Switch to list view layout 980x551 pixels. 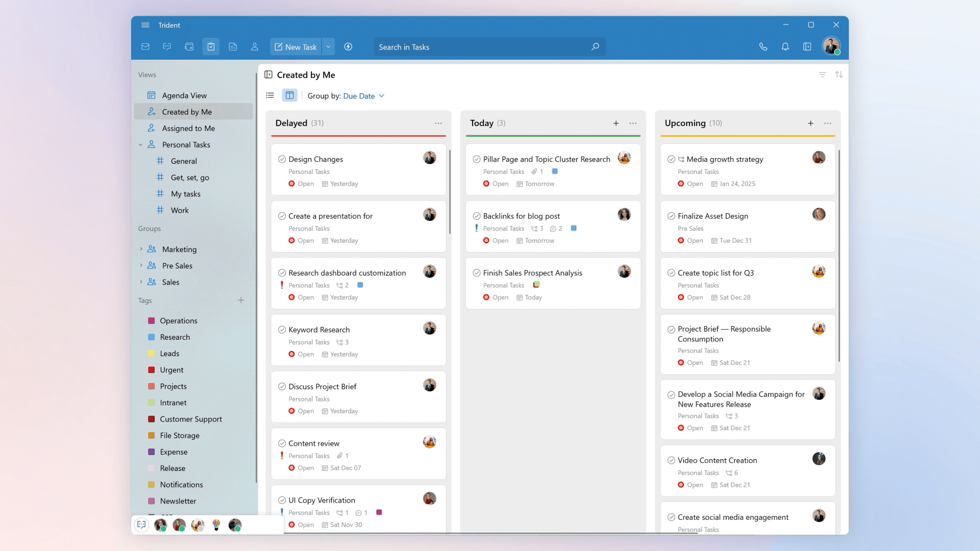point(270,95)
